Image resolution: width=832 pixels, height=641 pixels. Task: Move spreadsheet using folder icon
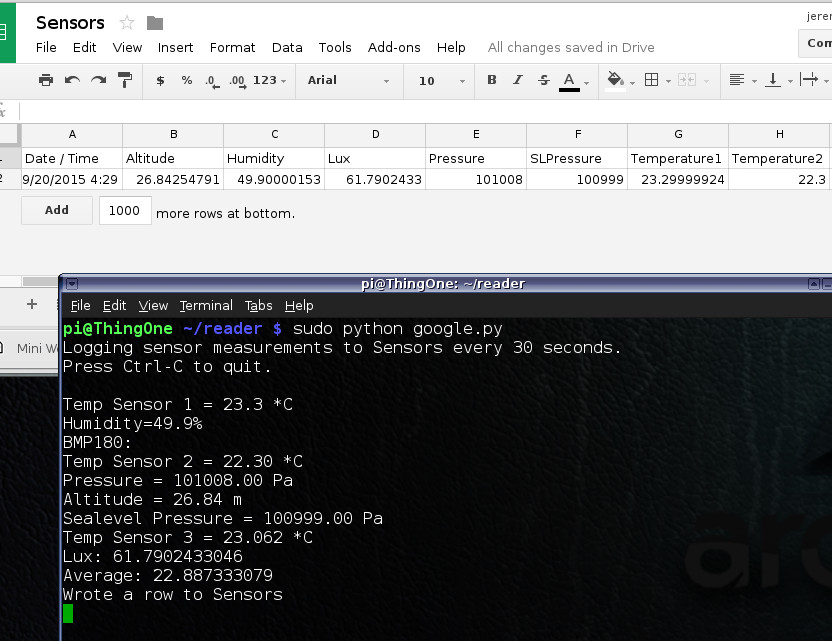point(155,22)
